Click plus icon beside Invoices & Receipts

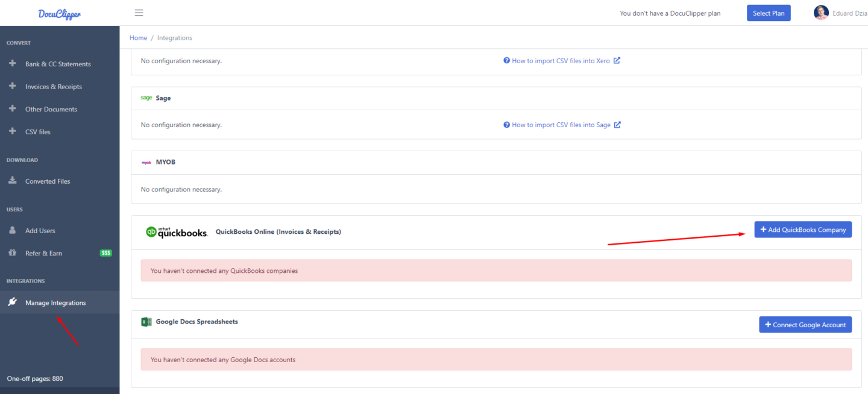(x=13, y=86)
